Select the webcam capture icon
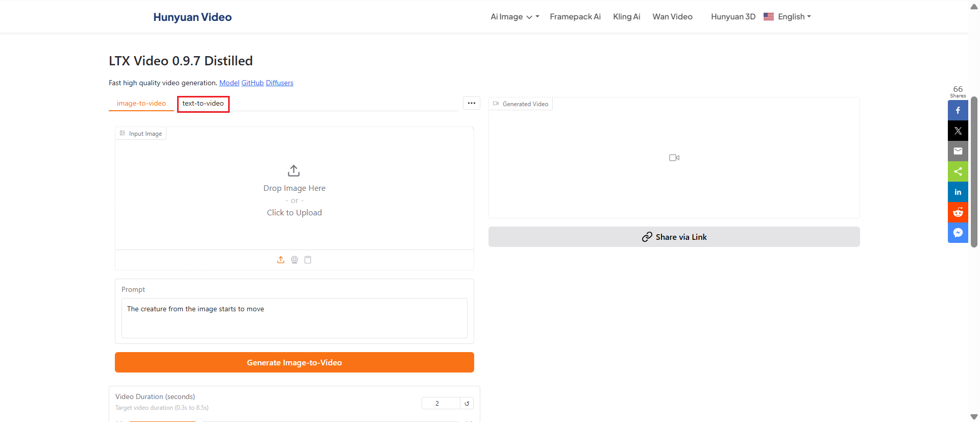The image size is (980, 422). pos(295,260)
